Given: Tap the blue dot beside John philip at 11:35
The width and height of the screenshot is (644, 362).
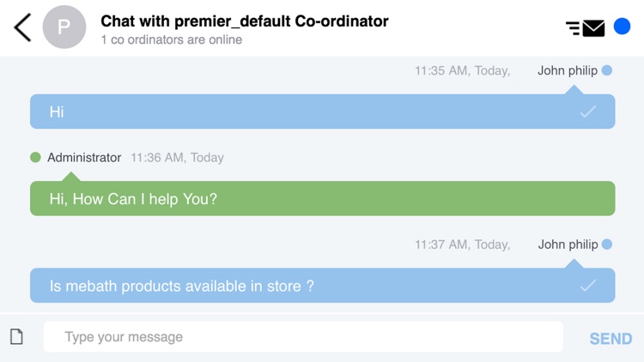Looking at the screenshot, I should (607, 70).
